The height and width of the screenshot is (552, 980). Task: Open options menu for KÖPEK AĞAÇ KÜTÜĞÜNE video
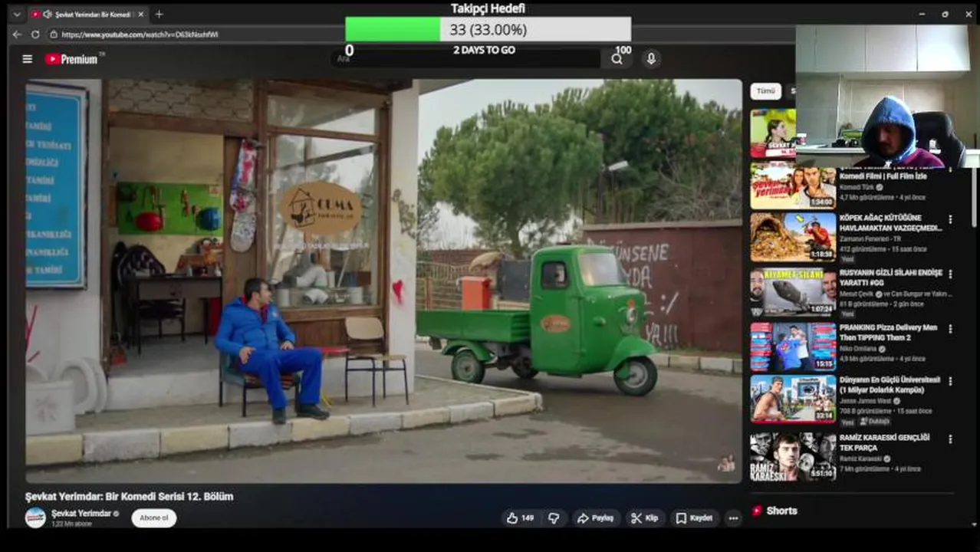(950, 219)
